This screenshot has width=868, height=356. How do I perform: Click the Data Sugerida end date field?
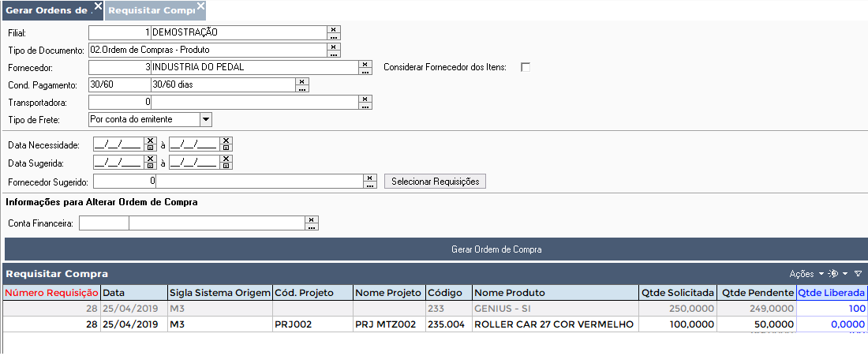point(194,163)
